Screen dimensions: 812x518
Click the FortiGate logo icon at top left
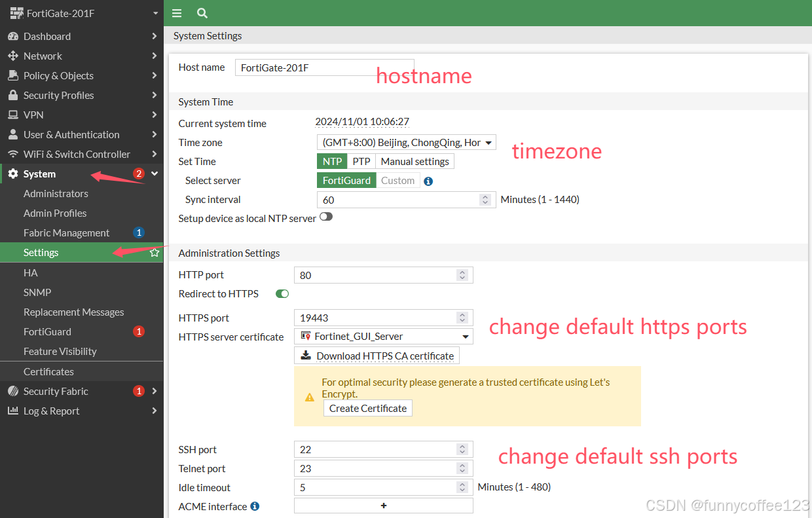[16, 13]
